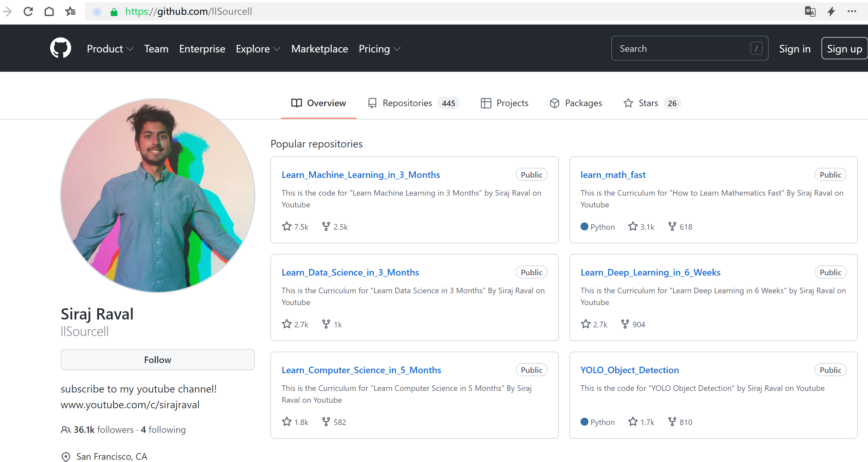Go to browser home page icon
868x462 pixels.
click(x=49, y=11)
